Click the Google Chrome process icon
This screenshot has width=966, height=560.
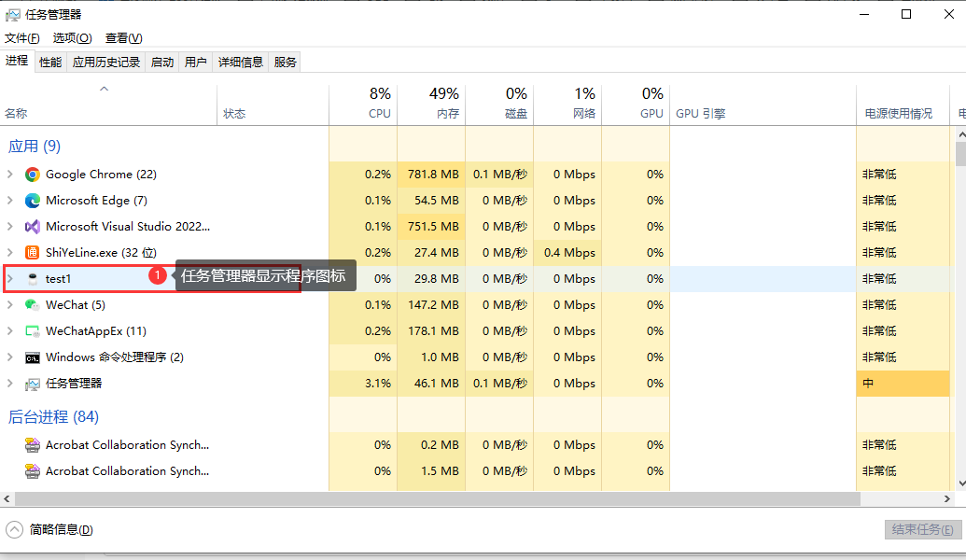pyautogui.click(x=33, y=175)
